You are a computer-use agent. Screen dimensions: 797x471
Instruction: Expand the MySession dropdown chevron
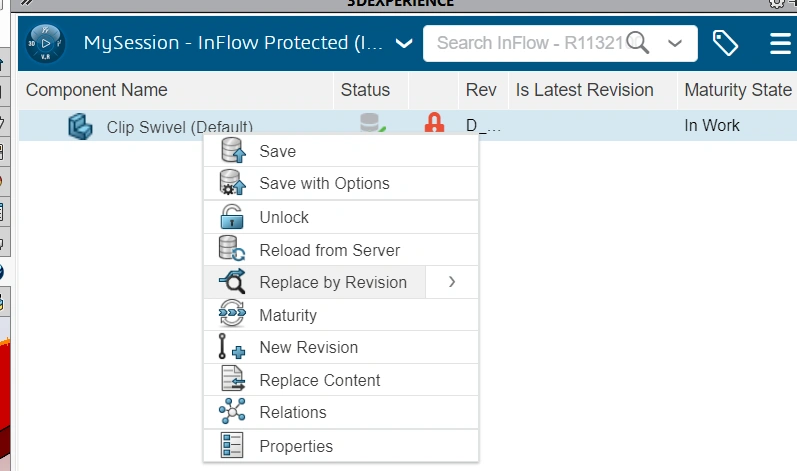pyautogui.click(x=404, y=43)
